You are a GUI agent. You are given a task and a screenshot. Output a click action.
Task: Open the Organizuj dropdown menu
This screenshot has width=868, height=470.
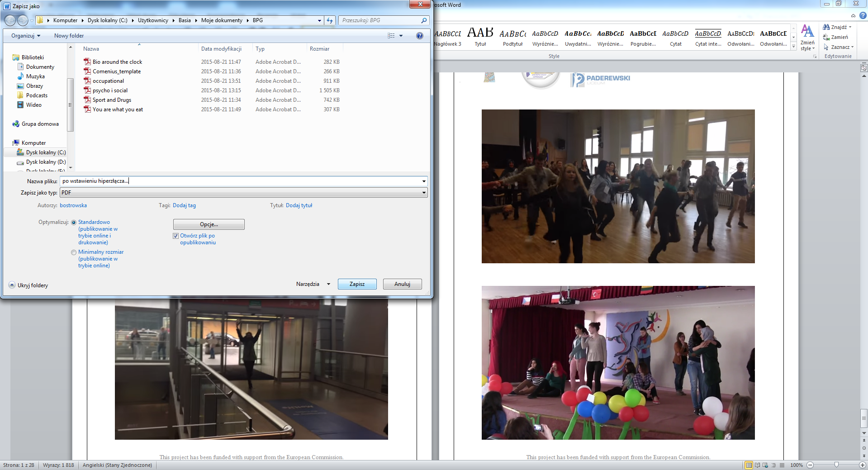click(x=26, y=36)
